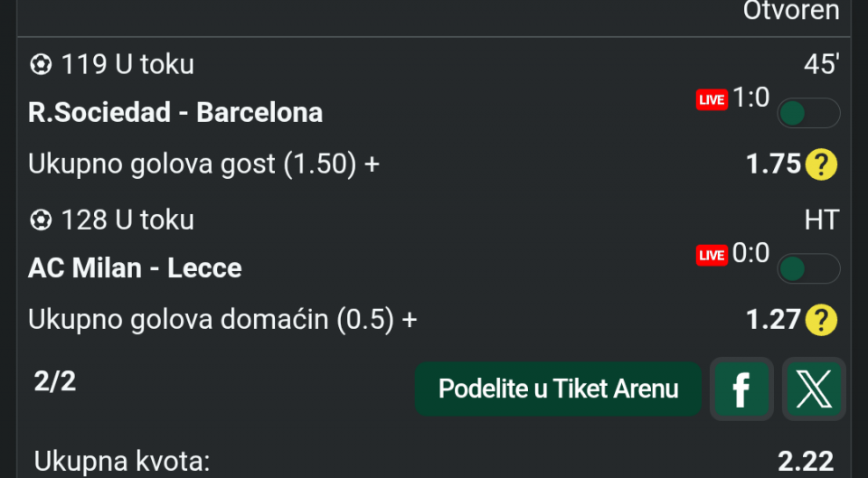This screenshot has height=478, width=868.
Task: Share the ticket on X
Action: pos(814,389)
